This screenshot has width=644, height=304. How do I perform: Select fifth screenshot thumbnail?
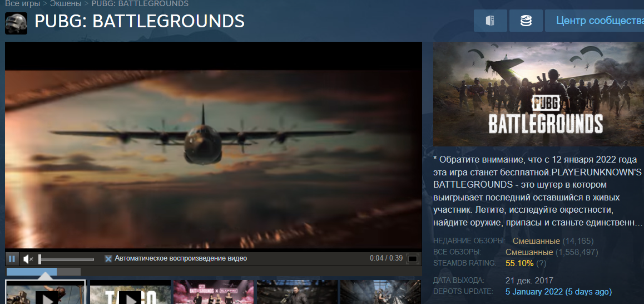point(380,292)
